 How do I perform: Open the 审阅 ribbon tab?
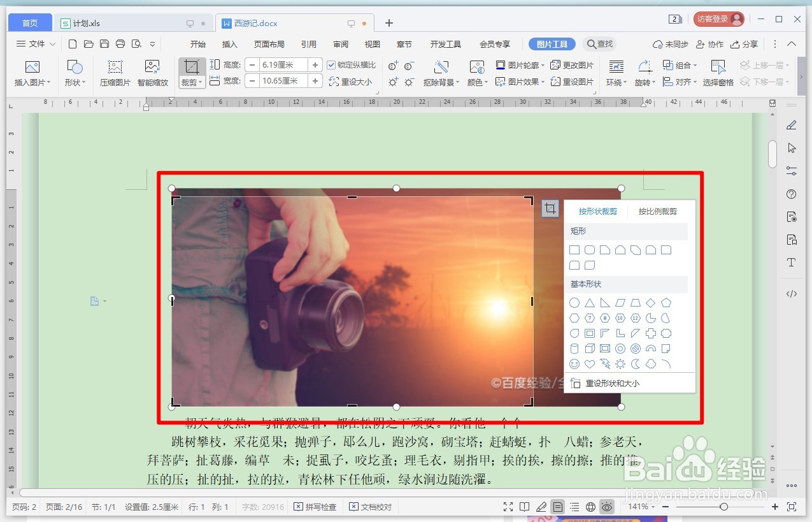click(341, 44)
